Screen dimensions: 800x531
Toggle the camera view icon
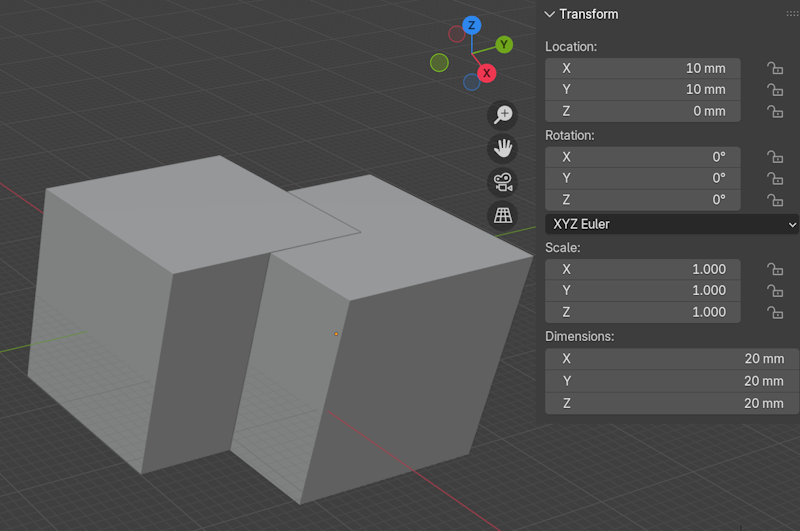click(x=502, y=182)
